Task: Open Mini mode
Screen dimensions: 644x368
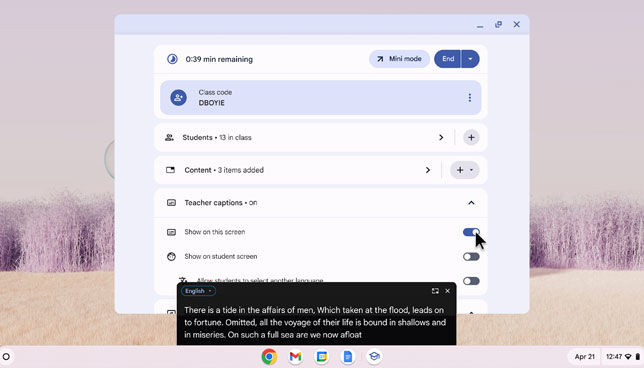Action: (399, 59)
